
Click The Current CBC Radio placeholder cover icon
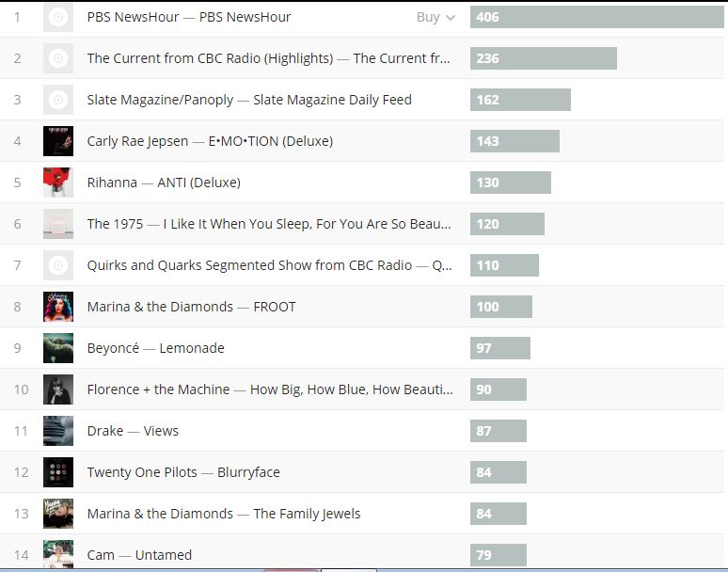(x=58, y=58)
